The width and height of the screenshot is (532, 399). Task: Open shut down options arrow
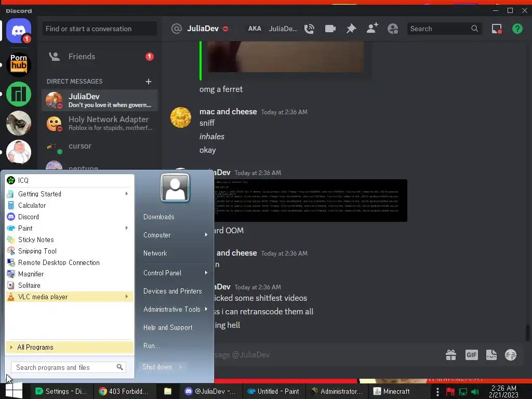point(180,367)
